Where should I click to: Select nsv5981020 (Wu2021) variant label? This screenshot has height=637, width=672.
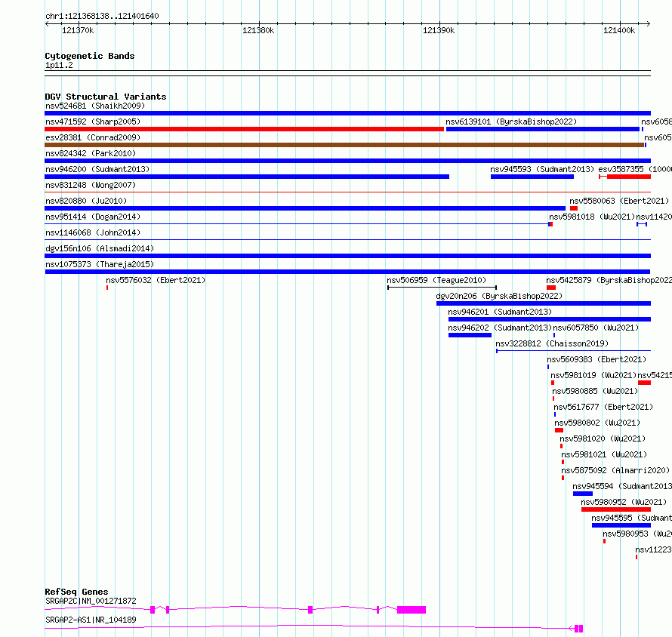(x=603, y=439)
